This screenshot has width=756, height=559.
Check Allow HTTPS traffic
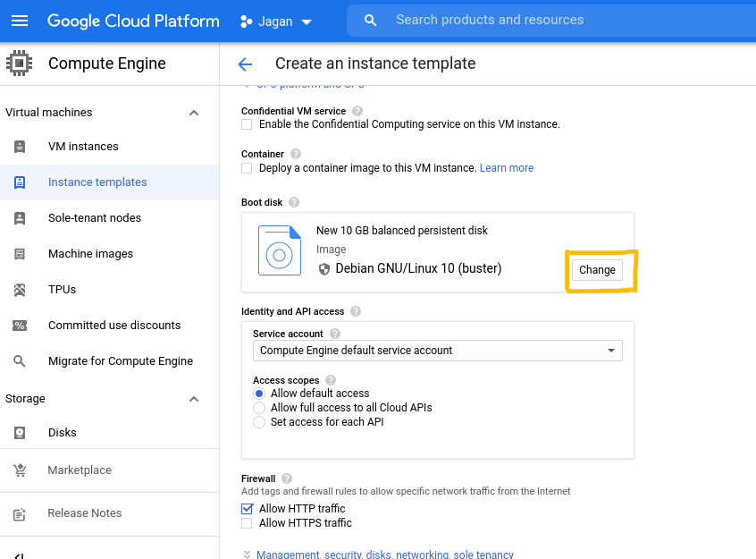tap(247, 523)
